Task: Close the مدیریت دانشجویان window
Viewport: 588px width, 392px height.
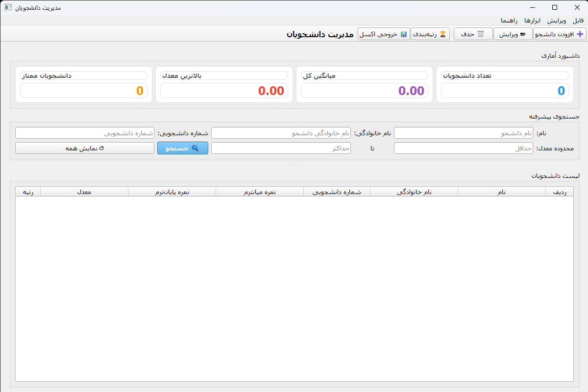Action: tap(577, 7)
